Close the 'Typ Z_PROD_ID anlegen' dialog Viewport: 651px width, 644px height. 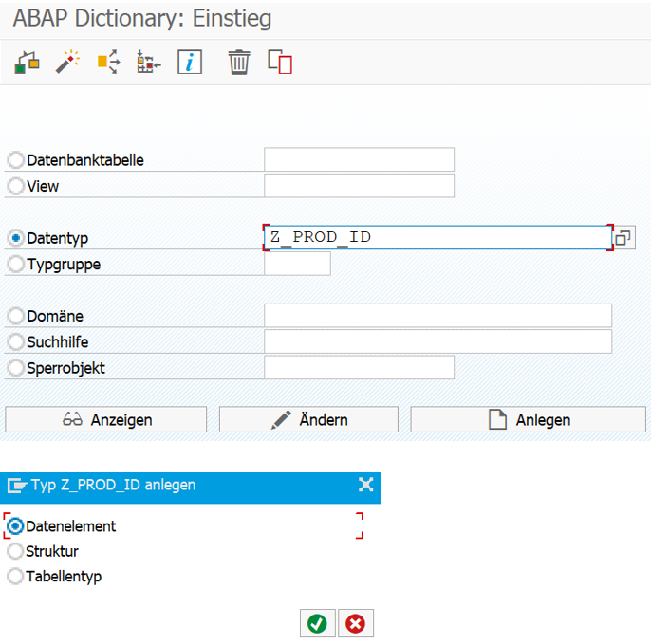[x=365, y=485]
